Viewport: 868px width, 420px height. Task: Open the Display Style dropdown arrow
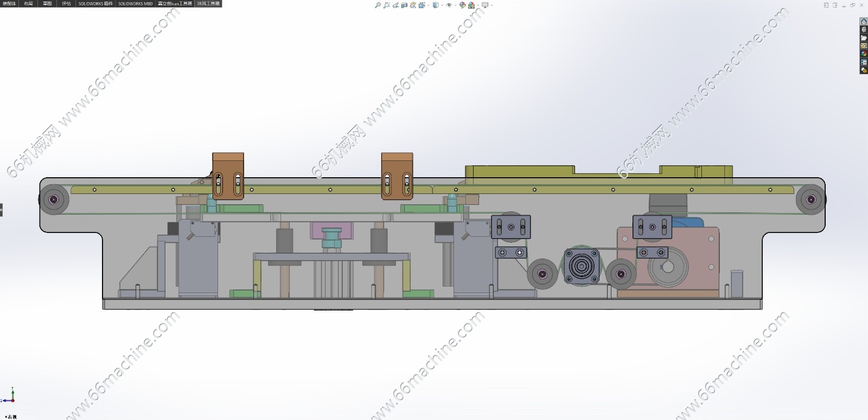442,5
